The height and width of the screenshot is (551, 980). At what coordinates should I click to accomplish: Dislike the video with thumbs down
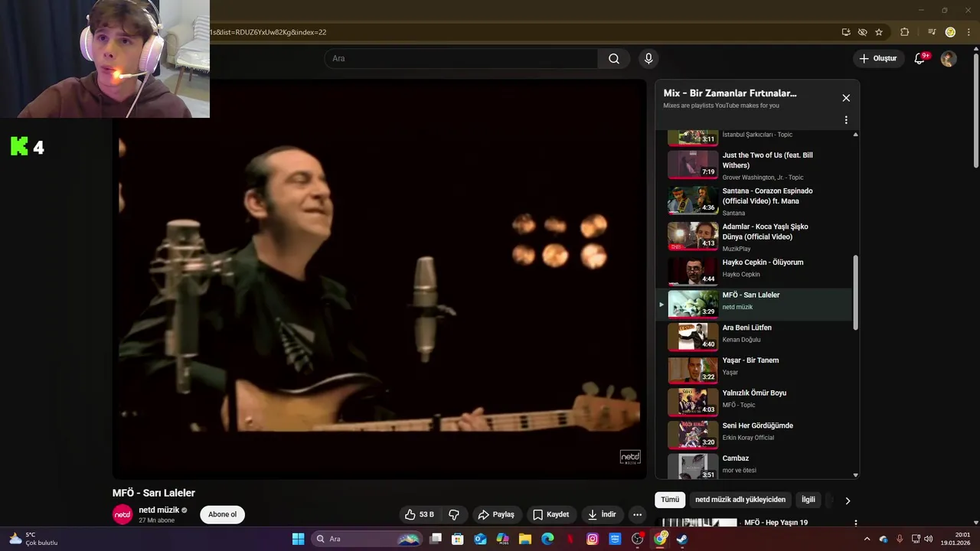(x=454, y=514)
